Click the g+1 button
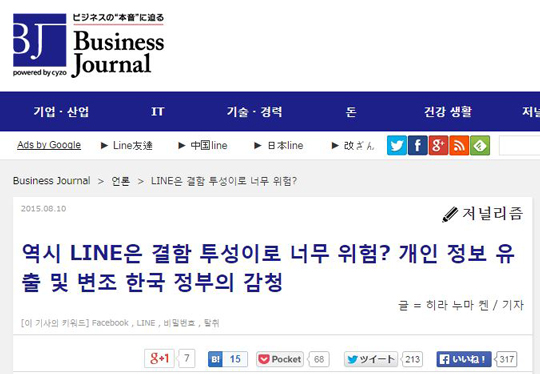Viewport: 540px width, 374px height. [x=159, y=359]
